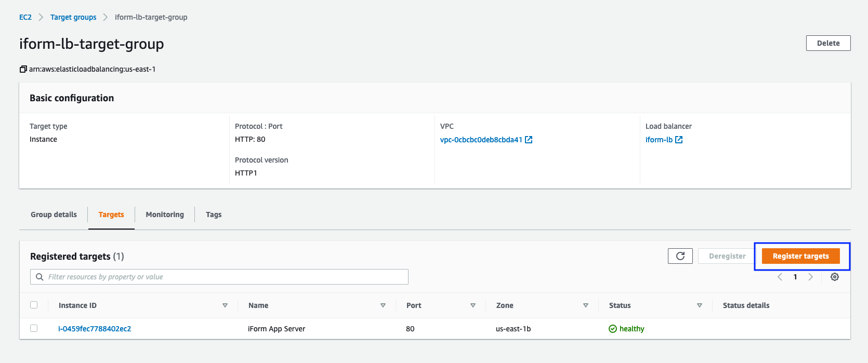Open the iform-lb external link icon

point(679,140)
